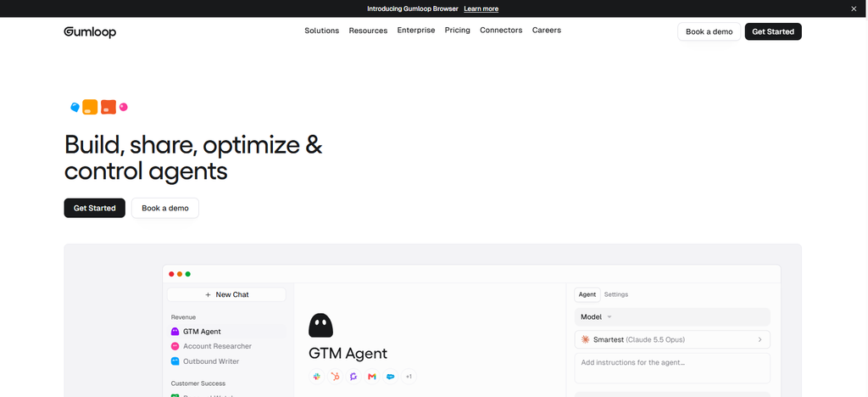Click Book a demo in the header
The image size is (868, 397).
click(x=709, y=31)
